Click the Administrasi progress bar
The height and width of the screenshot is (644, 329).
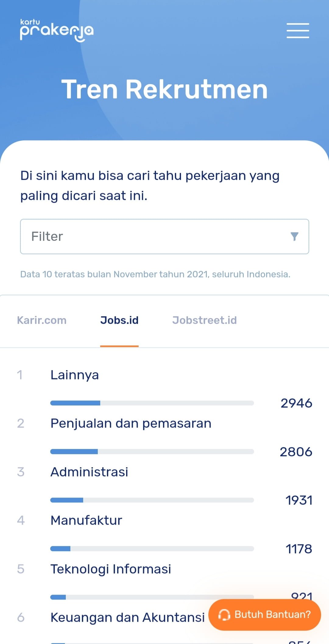tap(152, 500)
